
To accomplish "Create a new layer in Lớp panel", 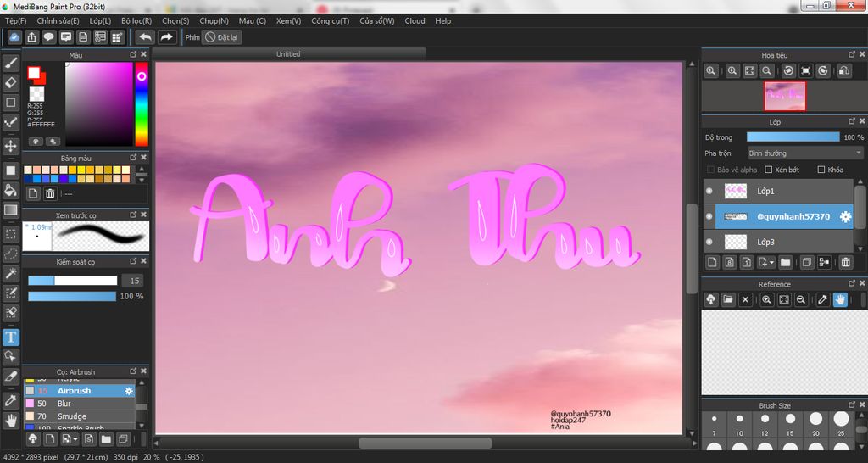I will (712, 262).
